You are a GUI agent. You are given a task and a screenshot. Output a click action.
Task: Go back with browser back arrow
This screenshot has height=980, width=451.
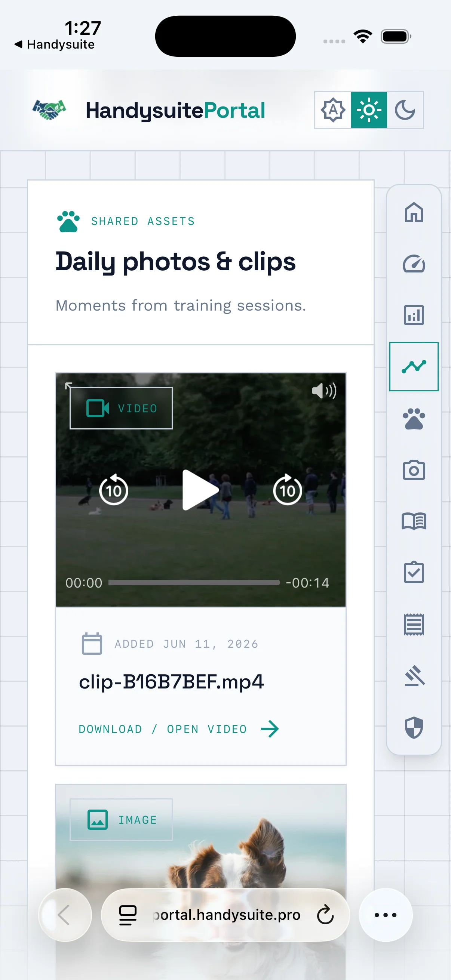[65, 915]
